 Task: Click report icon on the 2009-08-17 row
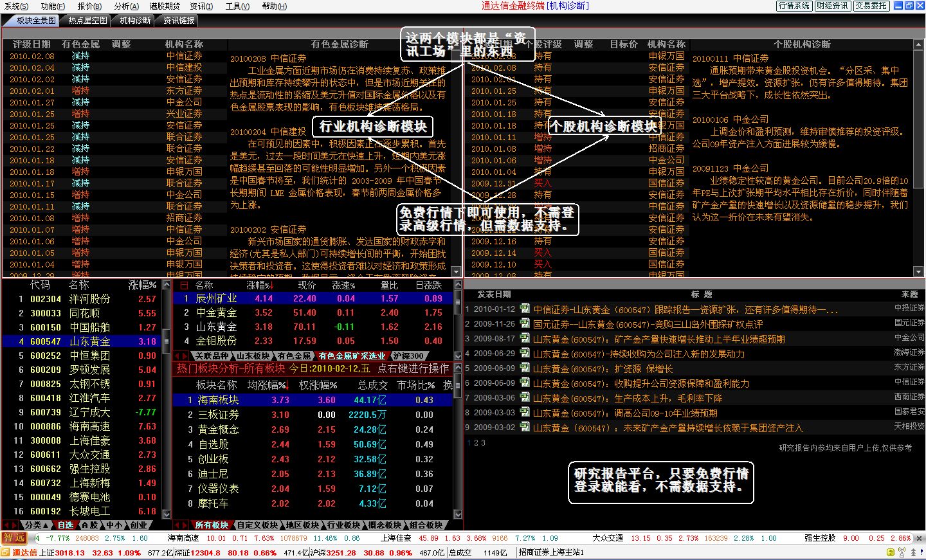coord(525,339)
